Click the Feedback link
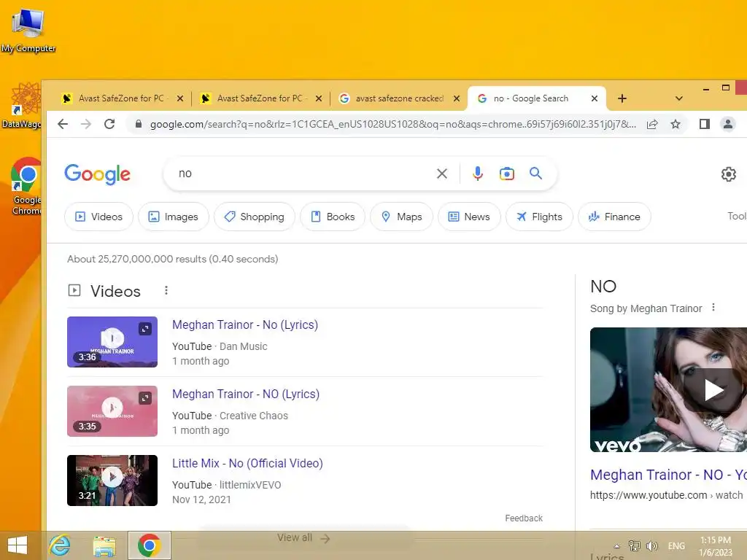The height and width of the screenshot is (560, 747). pos(524,518)
